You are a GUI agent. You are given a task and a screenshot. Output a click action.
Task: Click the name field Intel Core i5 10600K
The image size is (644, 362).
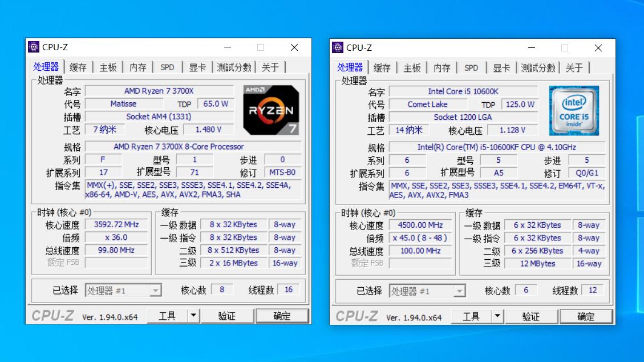click(x=463, y=91)
